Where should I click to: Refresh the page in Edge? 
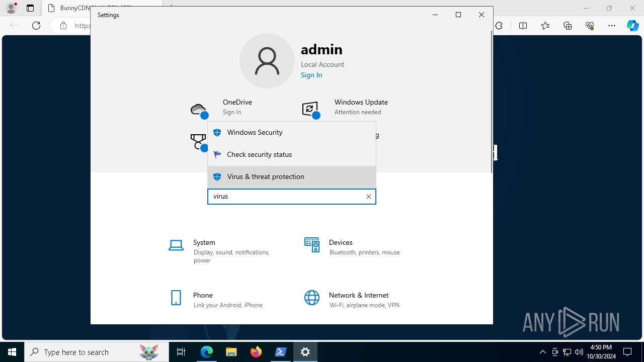pyautogui.click(x=36, y=26)
